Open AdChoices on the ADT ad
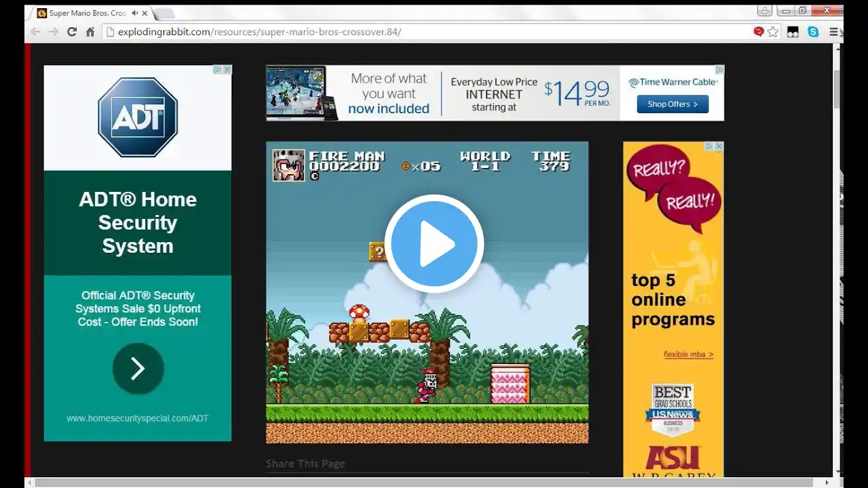This screenshot has height=488, width=868. coord(218,70)
